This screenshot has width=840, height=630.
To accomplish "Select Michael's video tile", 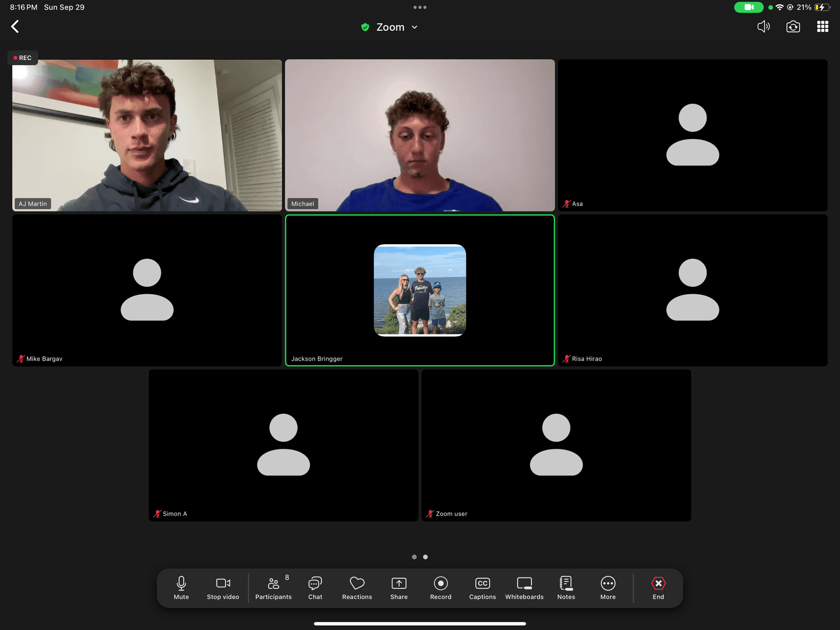I will (420, 135).
